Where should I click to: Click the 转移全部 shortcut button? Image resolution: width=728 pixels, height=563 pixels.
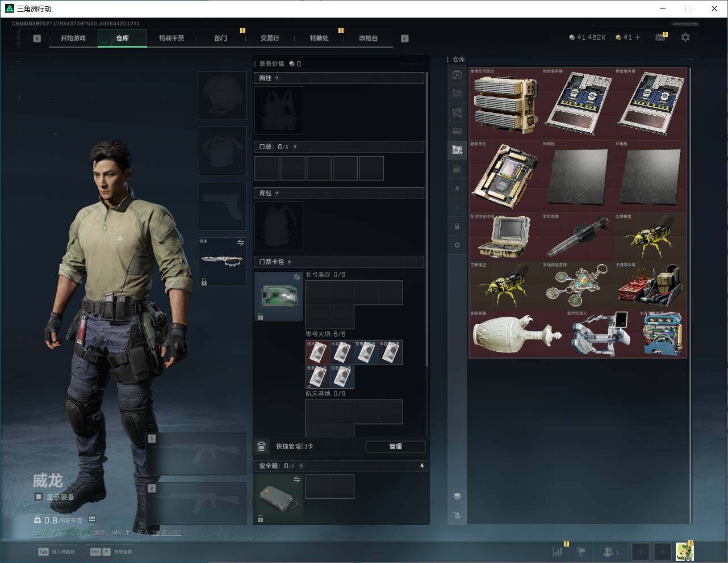click(111, 551)
